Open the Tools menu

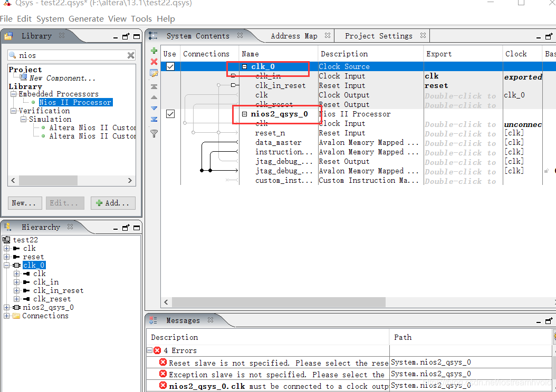(141, 19)
